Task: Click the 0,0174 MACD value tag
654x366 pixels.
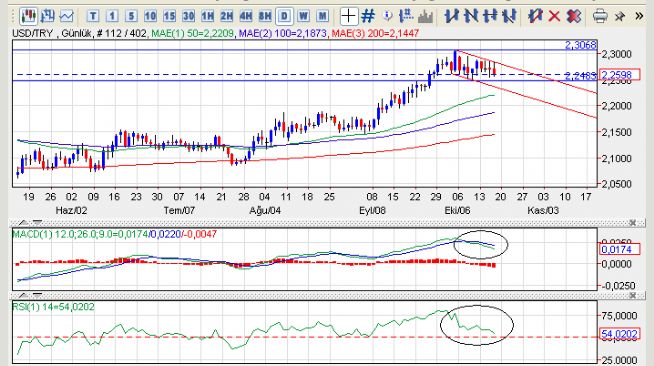Action: (x=619, y=249)
